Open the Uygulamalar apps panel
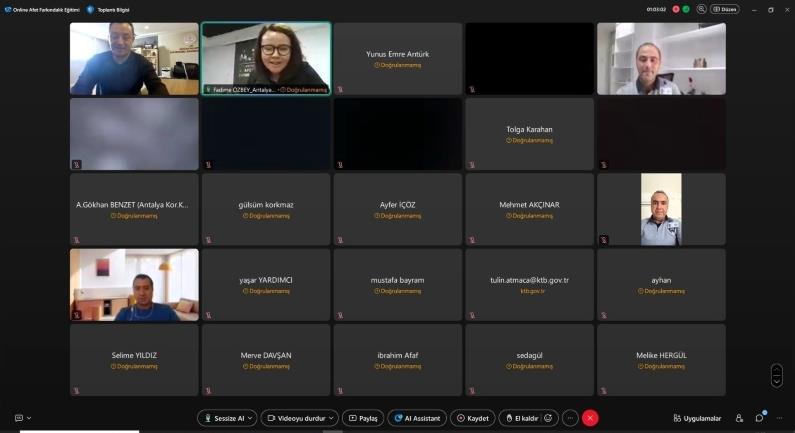This screenshot has height=433, width=795. pos(697,418)
